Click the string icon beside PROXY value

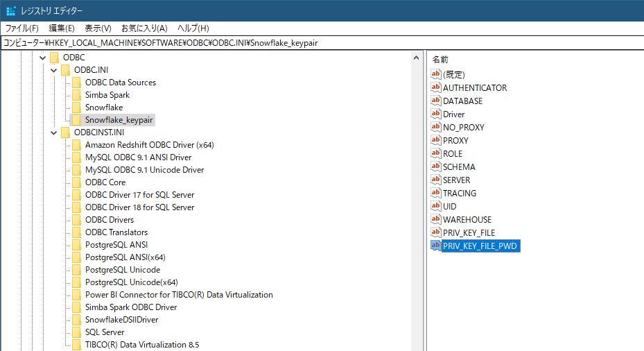[436, 139]
